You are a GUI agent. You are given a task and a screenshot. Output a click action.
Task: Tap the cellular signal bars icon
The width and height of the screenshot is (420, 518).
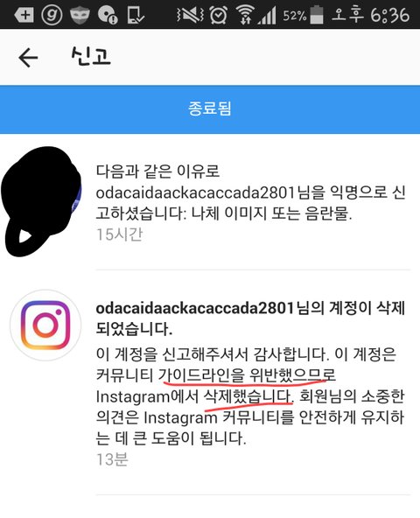[267, 15]
